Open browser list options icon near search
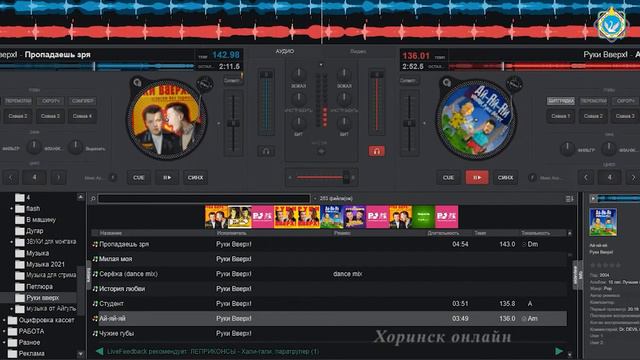Image resolution: width=640 pixels, height=360 pixels. point(569,199)
